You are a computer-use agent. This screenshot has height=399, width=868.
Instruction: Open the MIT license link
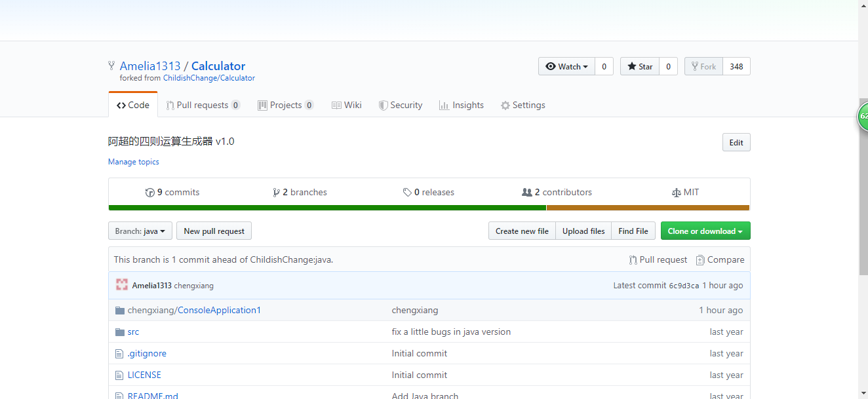pos(686,192)
